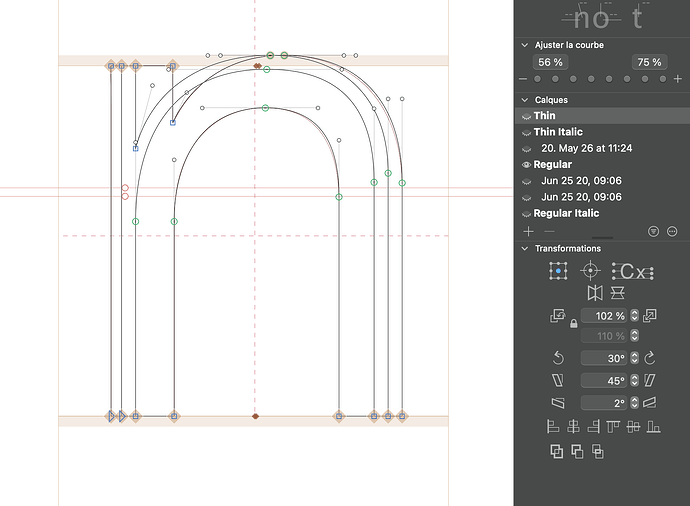Align selection to right edges

tap(593, 426)
